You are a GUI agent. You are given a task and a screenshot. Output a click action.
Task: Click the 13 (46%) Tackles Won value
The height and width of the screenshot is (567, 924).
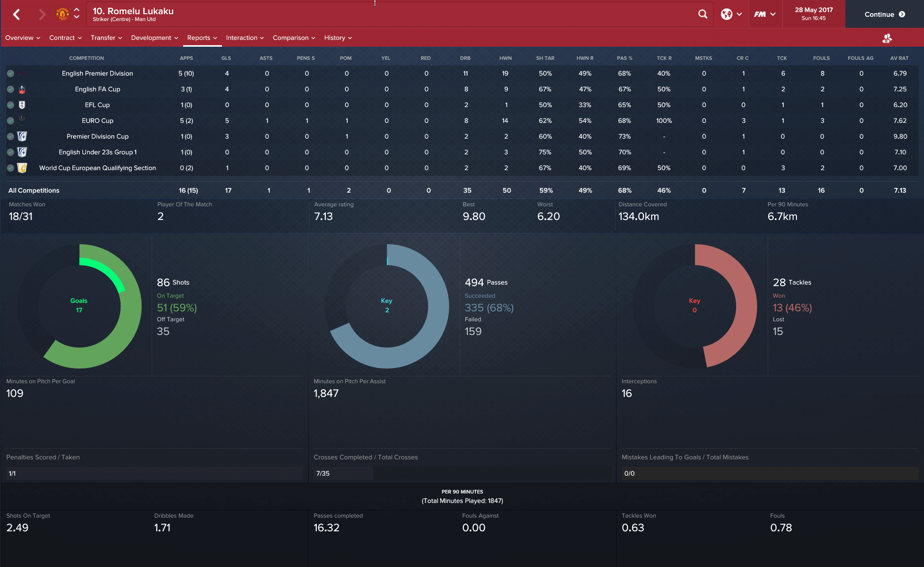click(x=792, y=308)
